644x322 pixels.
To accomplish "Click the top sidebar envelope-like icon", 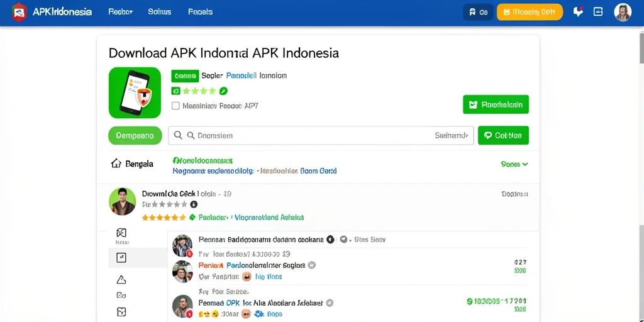I will (121, 233).
